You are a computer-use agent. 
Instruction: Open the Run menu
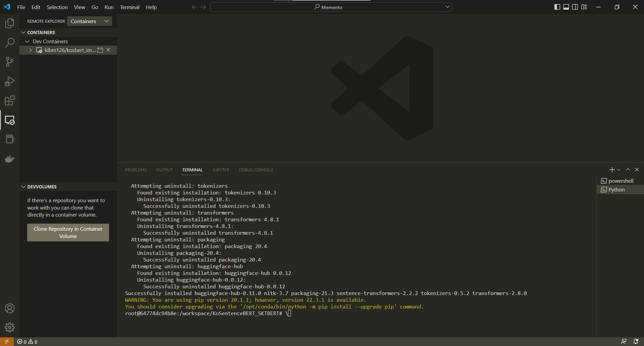(109, 7)
